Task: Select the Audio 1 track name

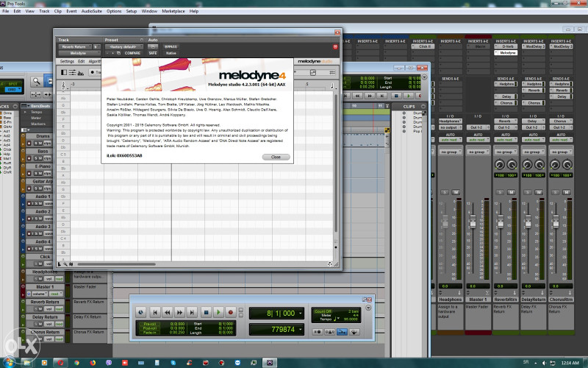Action: click(43, 197)
